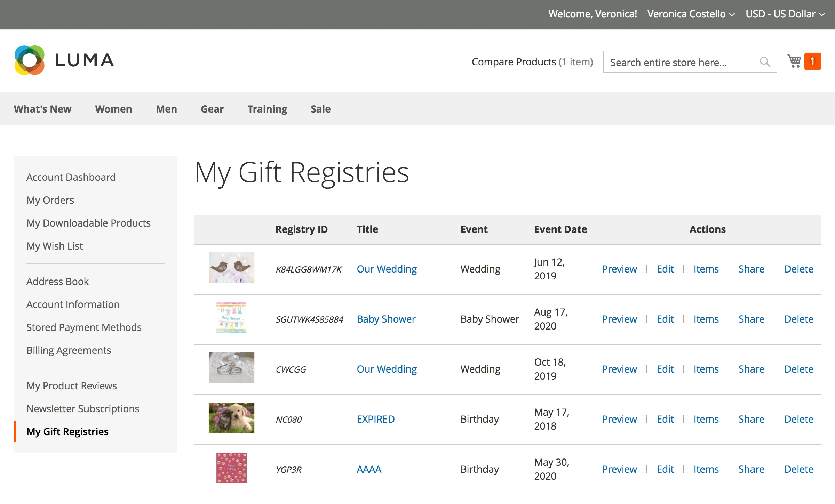This screenshot has height=504, width=835.
Task: Open the AAAA registry title link
Action: pyautogui.click(x=369, y=469)
